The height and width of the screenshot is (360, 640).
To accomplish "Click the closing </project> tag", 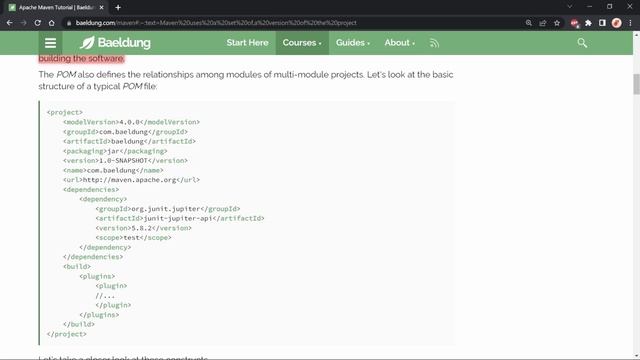I will tap(67, 334).
